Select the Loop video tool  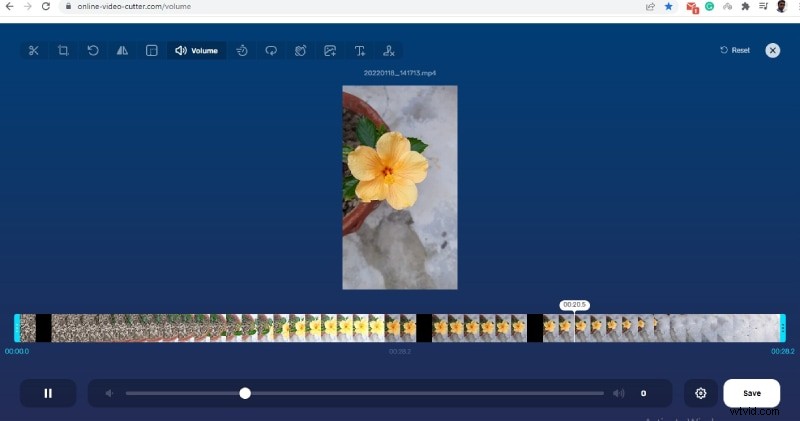[x=271, y=51]
